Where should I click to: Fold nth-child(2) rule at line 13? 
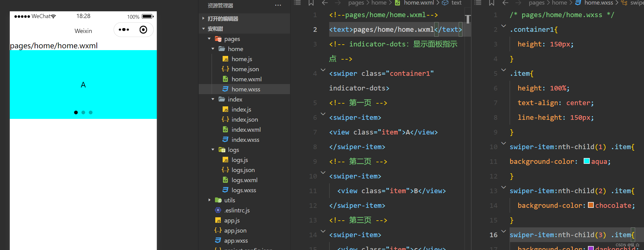tap(503, 187)
